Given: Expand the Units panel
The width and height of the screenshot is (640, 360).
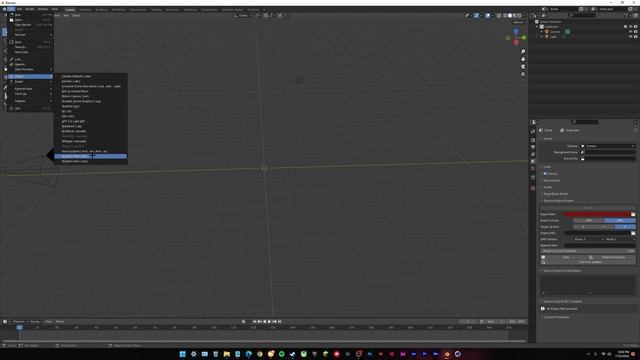Looking at the screenshot, I should pos(547,167).
